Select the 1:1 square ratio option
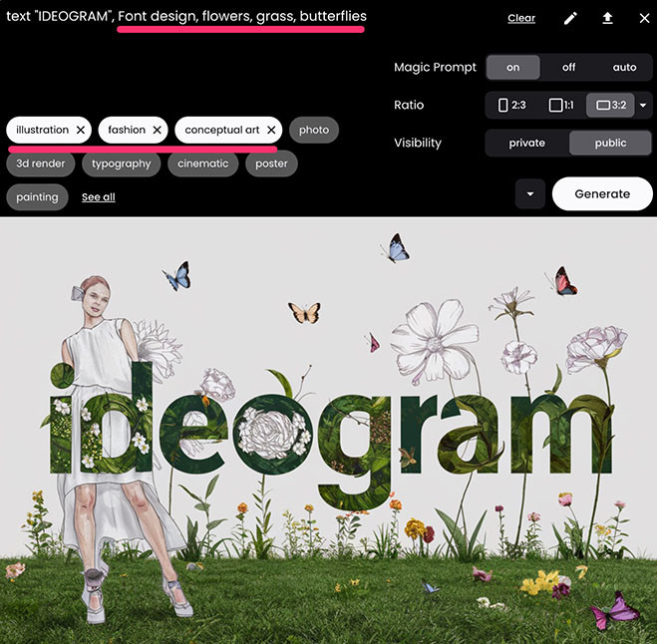This screenshot has height=644, width=657. pos(561,105)
